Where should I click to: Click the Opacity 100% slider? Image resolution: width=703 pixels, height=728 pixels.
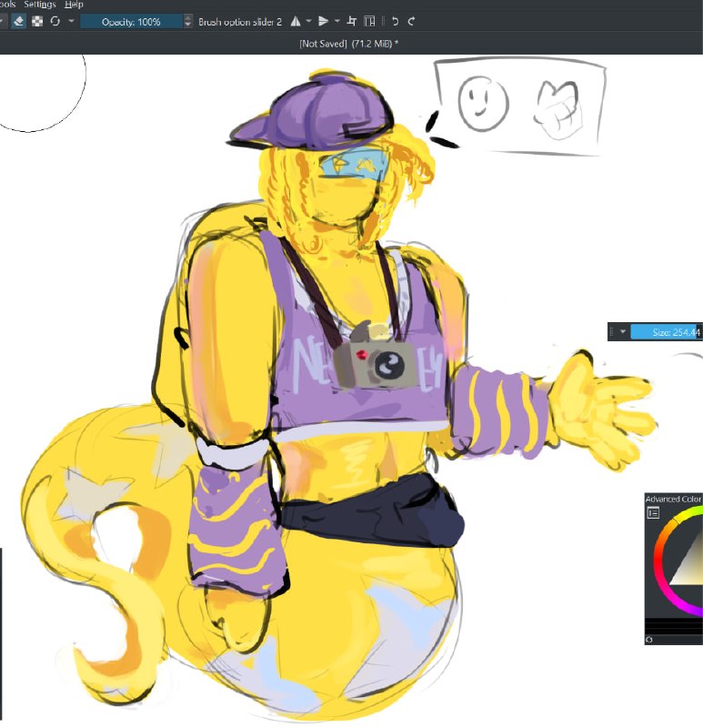(131, 22)
